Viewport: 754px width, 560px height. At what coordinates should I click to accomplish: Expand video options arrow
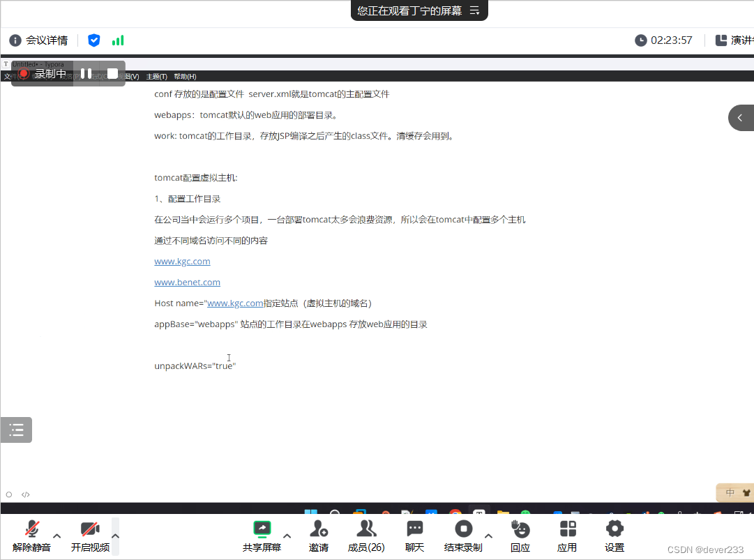pos(115,536)
